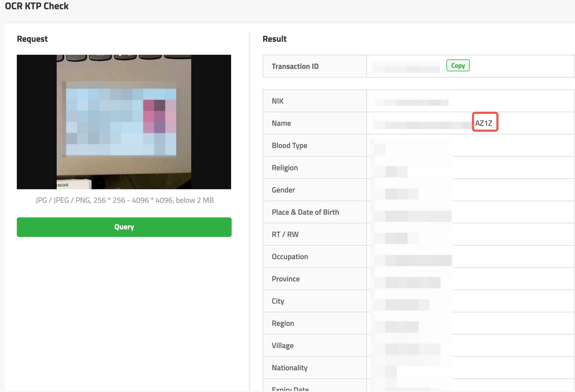Click the Gender row label
The height and width of the screenshot is (392, 575).
(x=283, y=190)
